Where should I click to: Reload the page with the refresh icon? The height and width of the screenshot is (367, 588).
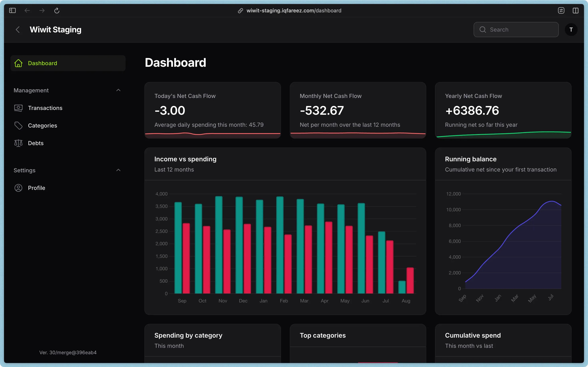[x=57, y=10]
